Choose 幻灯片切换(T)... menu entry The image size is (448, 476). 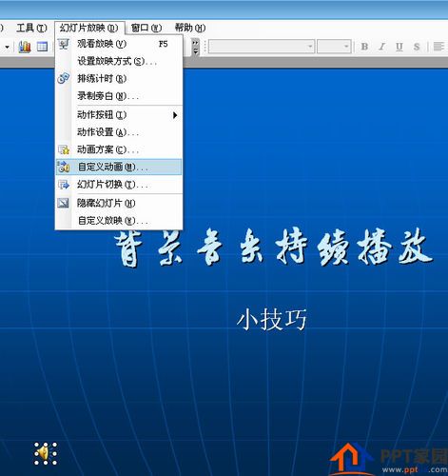click(x=119, y=185)
